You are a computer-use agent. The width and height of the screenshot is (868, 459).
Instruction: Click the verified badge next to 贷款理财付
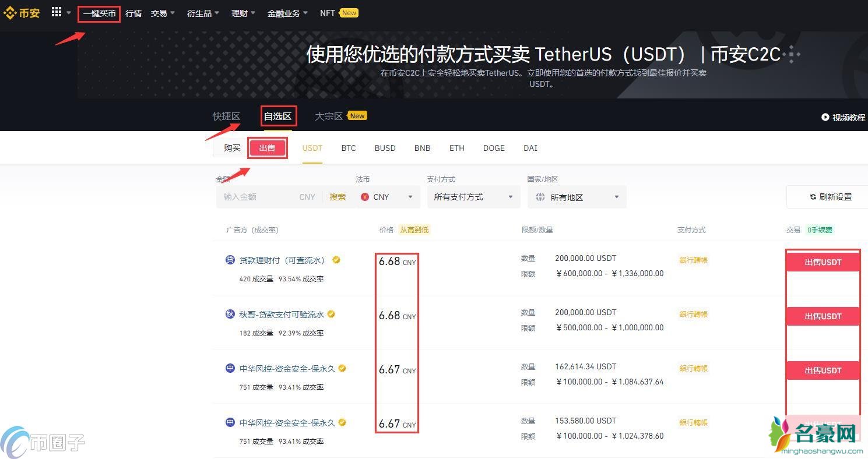pos(336,260)
